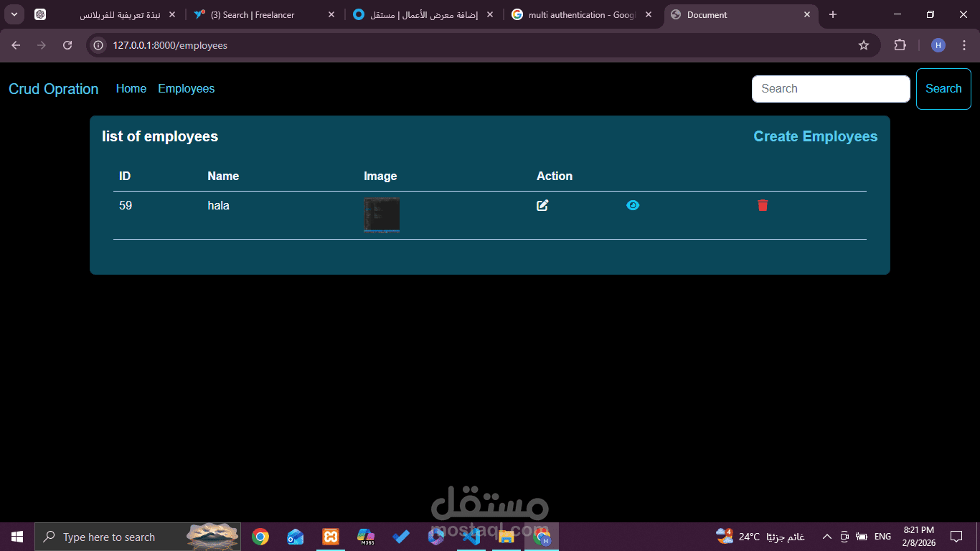Click the edit icon for employee hala

(542, 205)
